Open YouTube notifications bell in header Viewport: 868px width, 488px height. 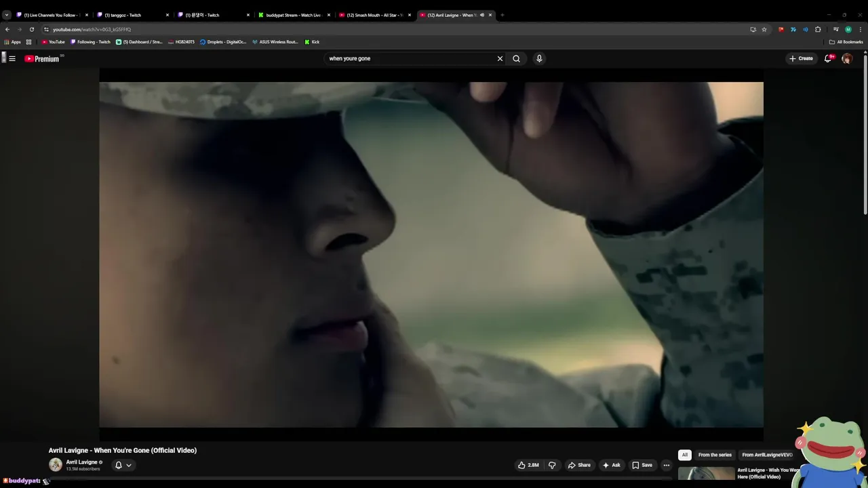[x=828, y=58]
